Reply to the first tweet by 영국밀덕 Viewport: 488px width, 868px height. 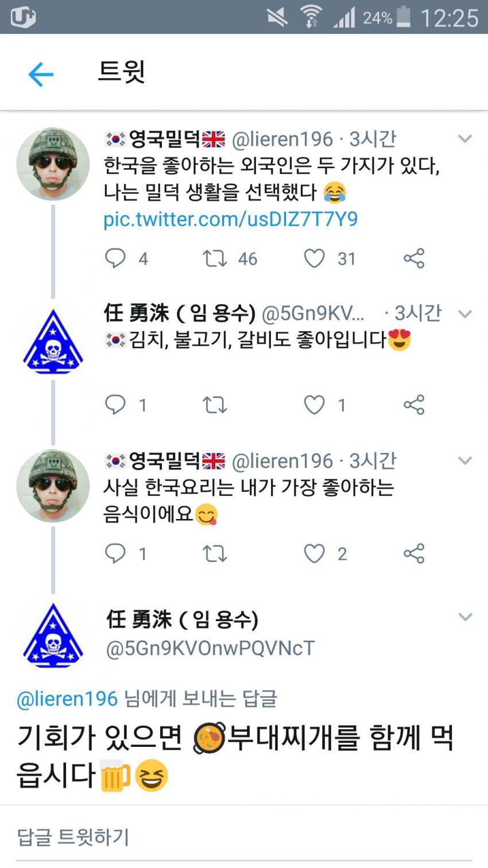click(115, 258)
